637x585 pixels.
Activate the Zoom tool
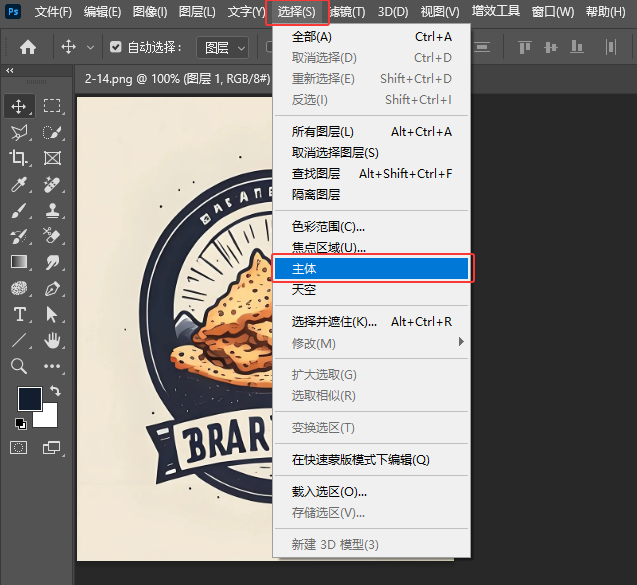pos(19,367)
